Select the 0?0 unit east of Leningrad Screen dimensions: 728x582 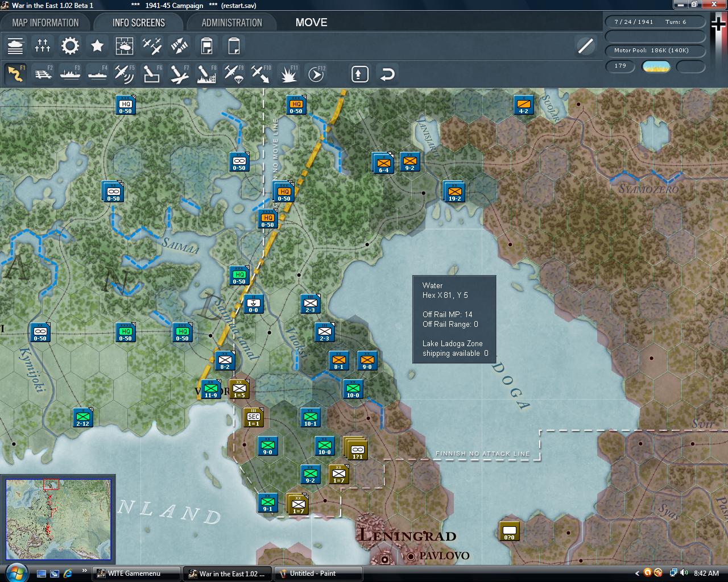pyautogui.click(x=509, y=531)
